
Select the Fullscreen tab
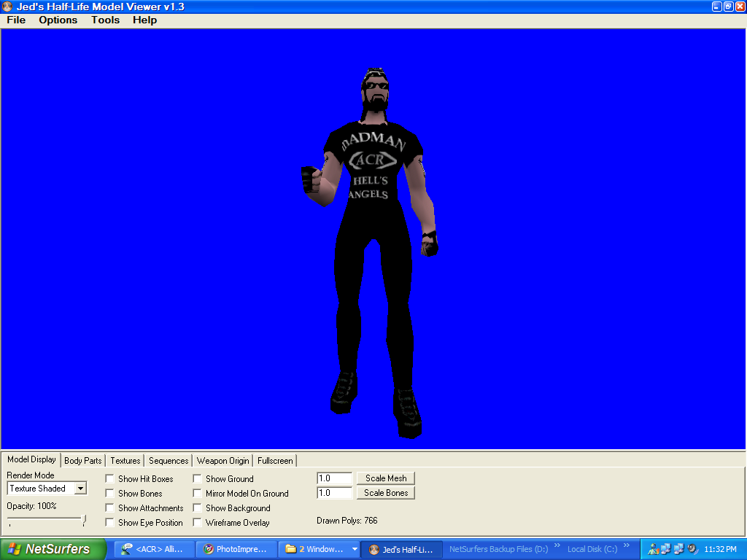tap(275, 461)
